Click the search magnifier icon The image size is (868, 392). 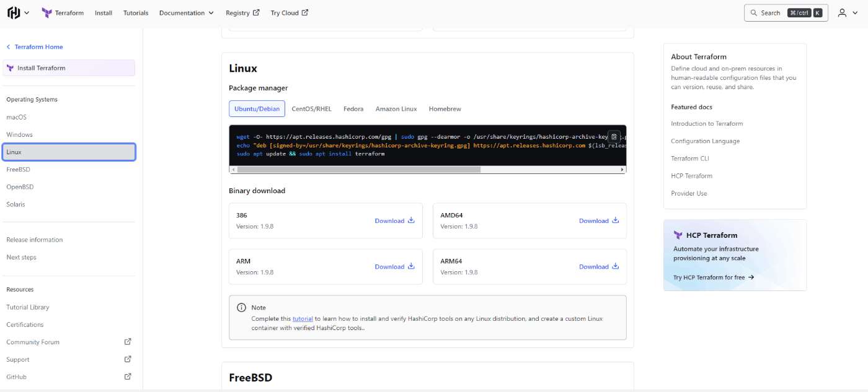pyautogui.click(x=754, y=13)
